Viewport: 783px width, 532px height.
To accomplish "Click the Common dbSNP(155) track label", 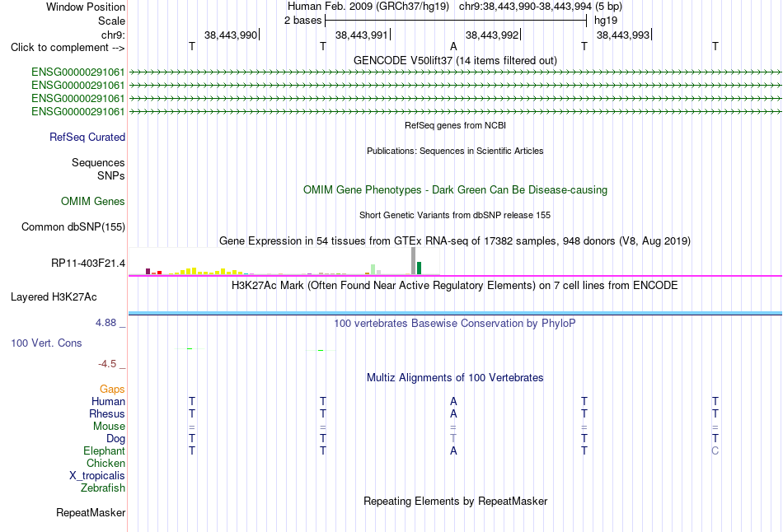I will click(x=73, y=226).
